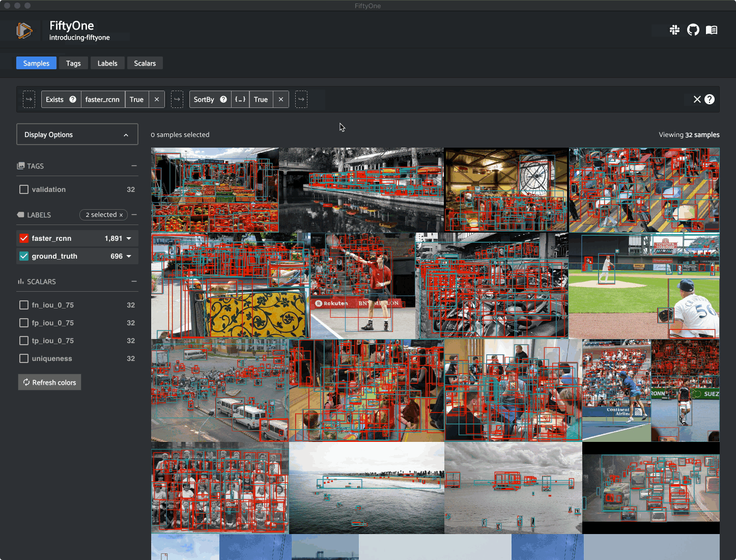Open the yellow floral bag sample
The height and width of the screenshot is (560, 736).
[231, 286]
